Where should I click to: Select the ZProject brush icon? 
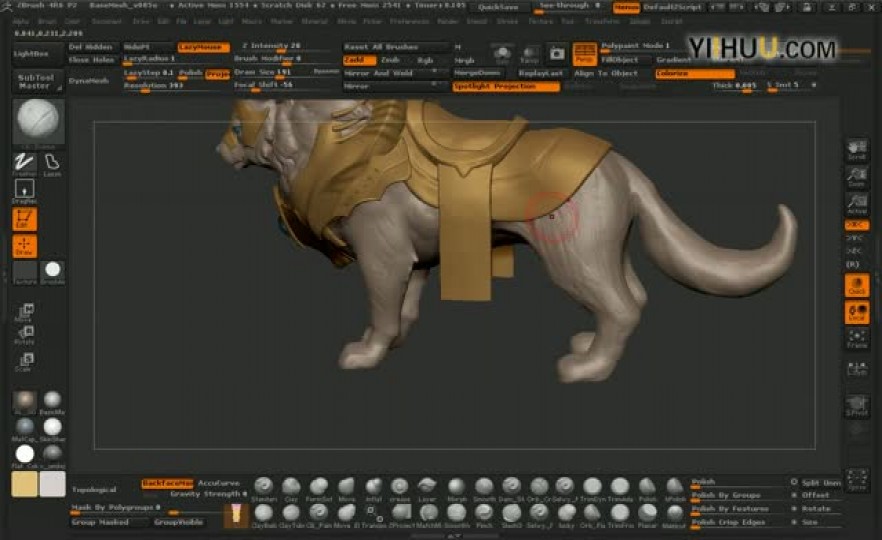coord(401,515)
